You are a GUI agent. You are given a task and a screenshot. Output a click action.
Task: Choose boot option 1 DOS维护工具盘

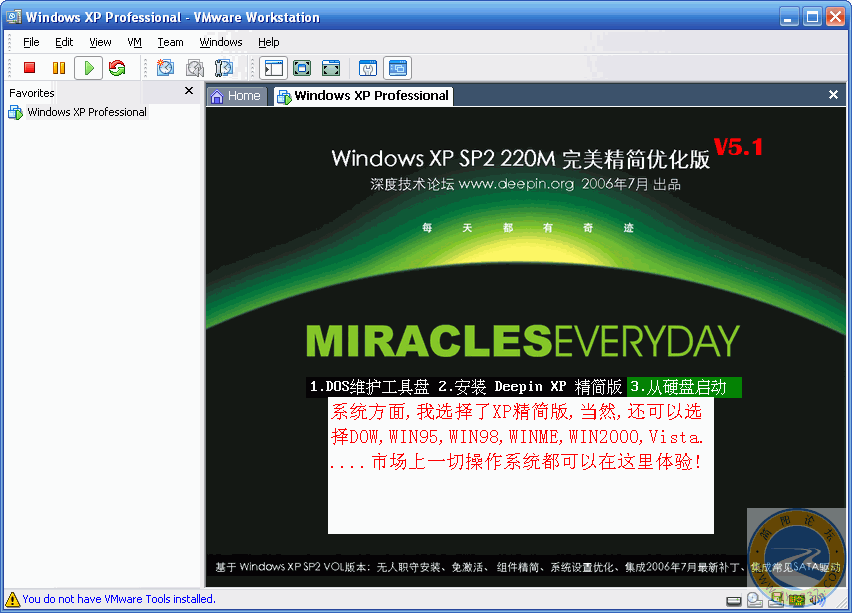(x=369, y=387)
